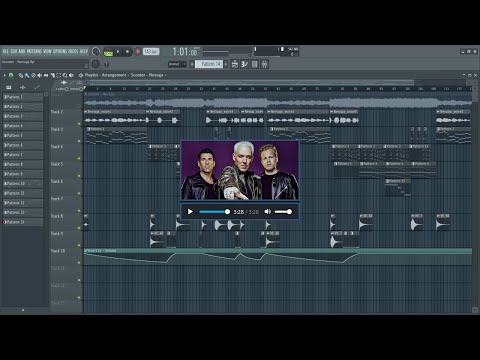Mute the overlay player speaker icon

tap(268, 212)
